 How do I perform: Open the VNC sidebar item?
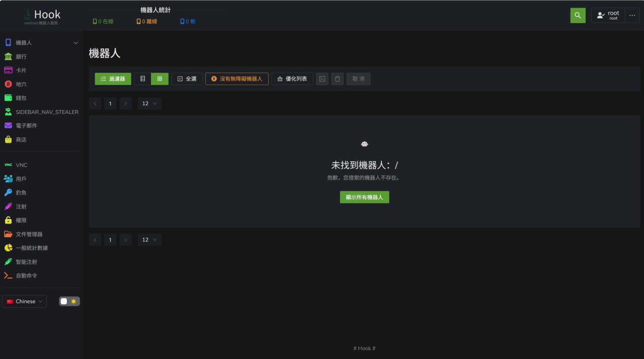21,165
